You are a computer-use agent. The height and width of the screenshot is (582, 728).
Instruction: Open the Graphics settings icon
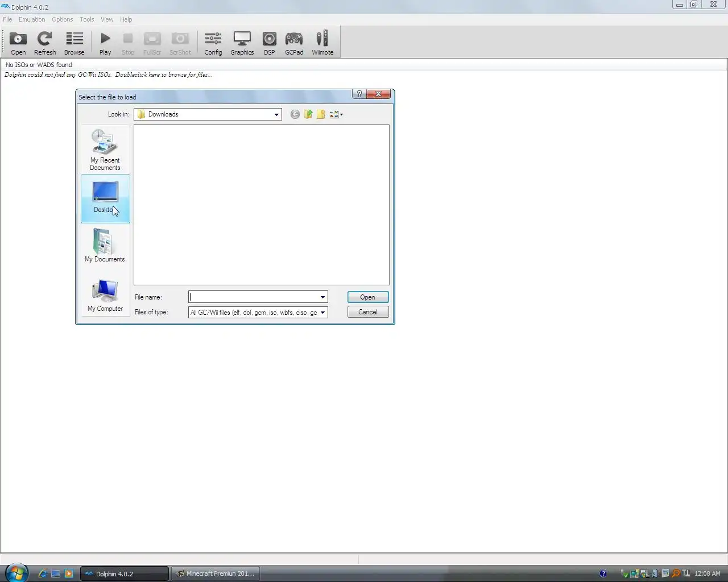242,43
